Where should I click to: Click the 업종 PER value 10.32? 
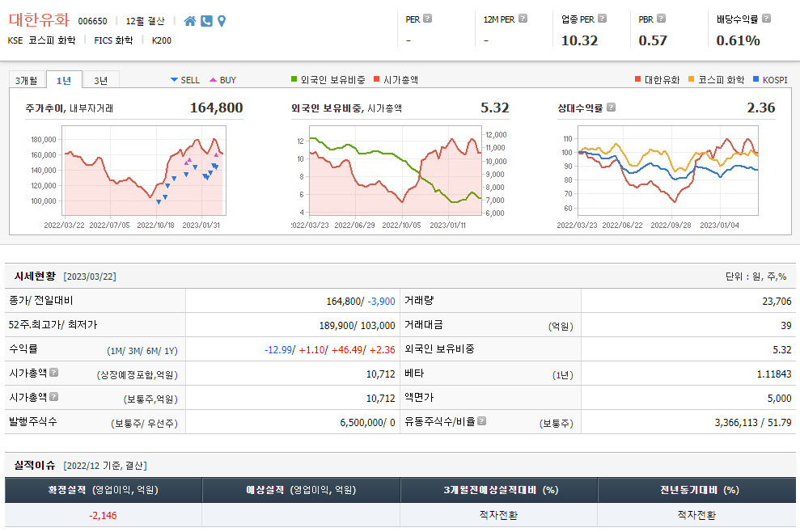point(580,40)
